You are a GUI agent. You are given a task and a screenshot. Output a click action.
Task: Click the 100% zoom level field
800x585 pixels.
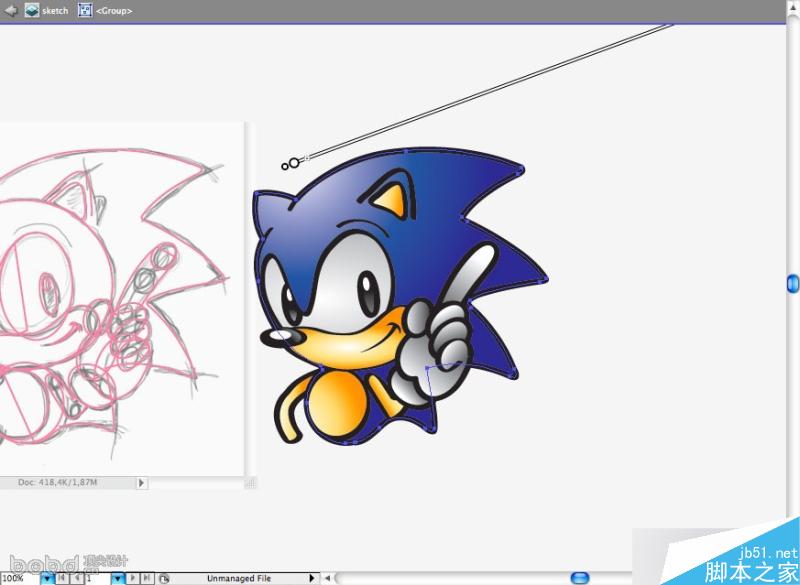[19, 578]
